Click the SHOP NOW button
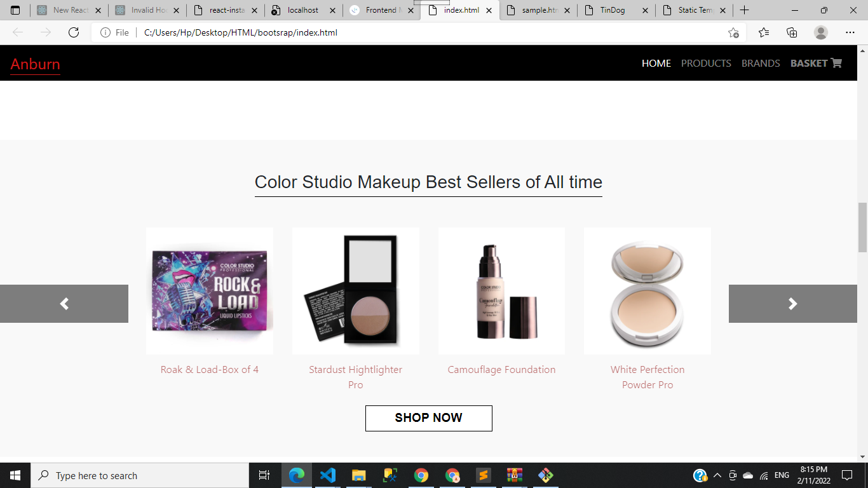 pos(429,418)
